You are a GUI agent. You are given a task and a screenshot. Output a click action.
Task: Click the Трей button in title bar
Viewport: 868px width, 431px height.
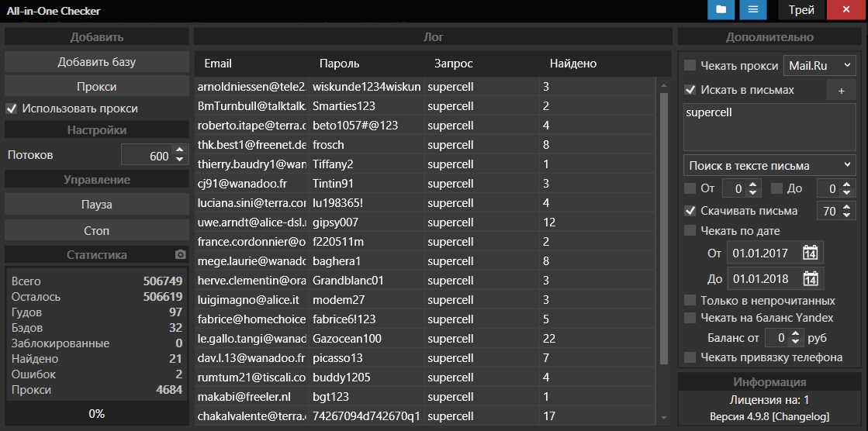point(801,10)
